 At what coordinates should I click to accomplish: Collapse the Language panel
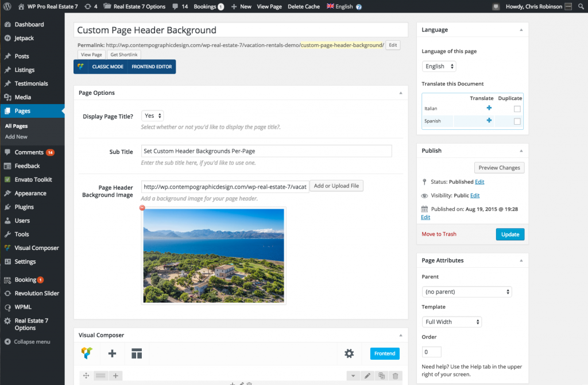(x=521, y=29)
